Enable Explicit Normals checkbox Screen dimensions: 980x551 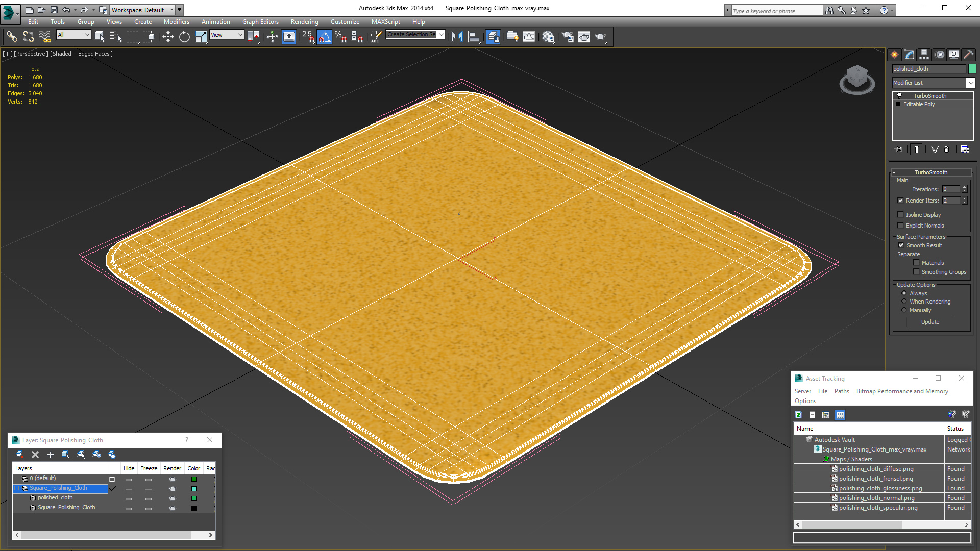pyautogui.click(x=901, y=226)
